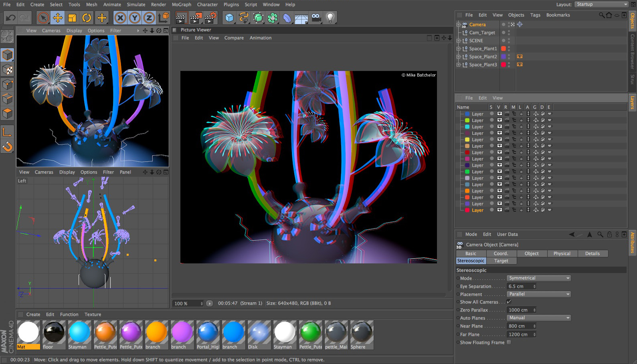Toggle the X-axis lock icon

120,18
